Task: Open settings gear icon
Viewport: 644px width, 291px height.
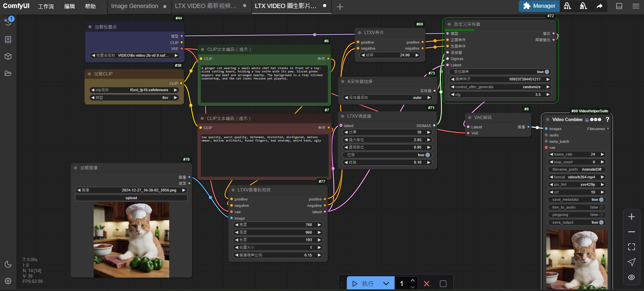Action: tap(8, 281)
